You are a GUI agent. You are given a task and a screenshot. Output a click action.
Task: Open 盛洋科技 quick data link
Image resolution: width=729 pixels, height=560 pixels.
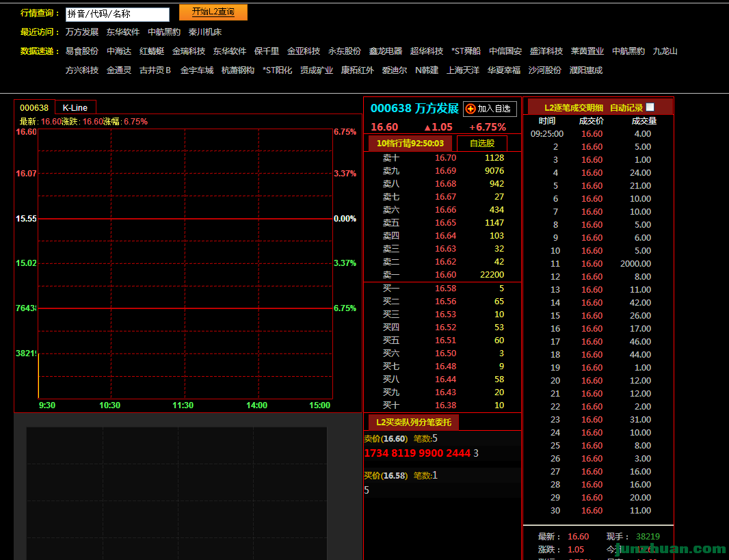(x=546, y=51)
